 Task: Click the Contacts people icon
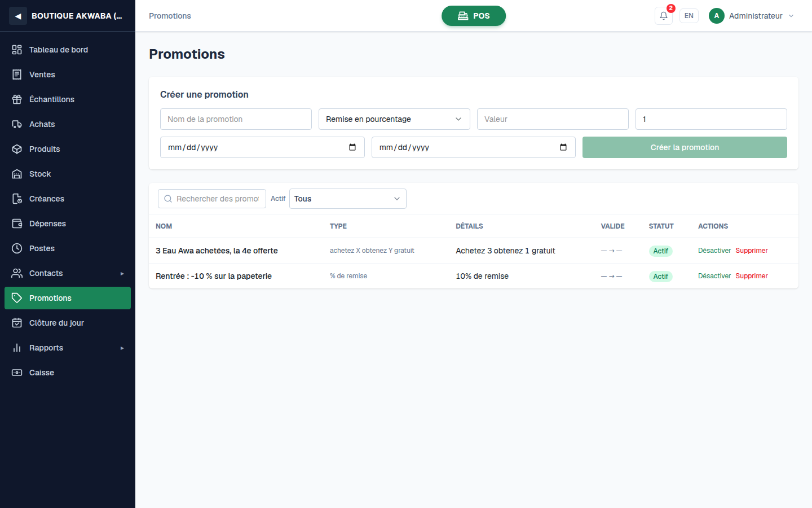click(x=17, y=273)
